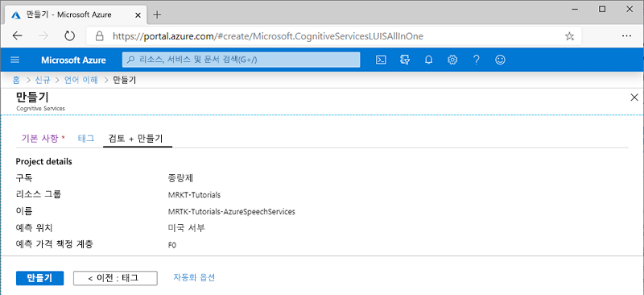Click the 구독 label
Viewport: 644px width, 295px height.
coord(24,178)
